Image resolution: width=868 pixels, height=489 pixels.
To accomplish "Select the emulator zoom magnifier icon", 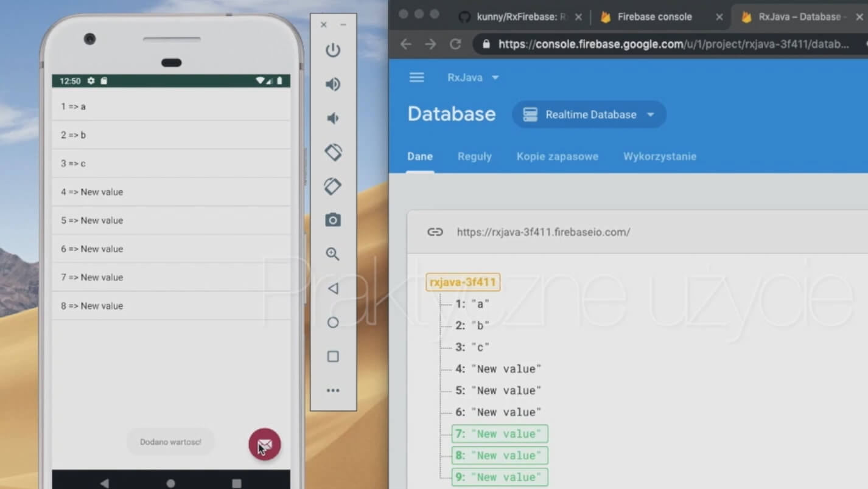I will [333, 254].
